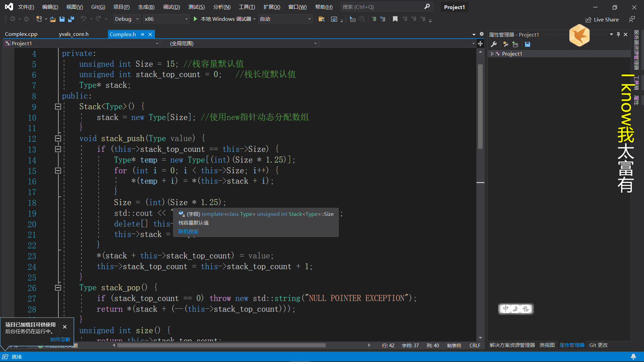Viewport: 644px width, 362px height.
Task: Click Add New Project Property Sheet icon
Action: (506, 44)
